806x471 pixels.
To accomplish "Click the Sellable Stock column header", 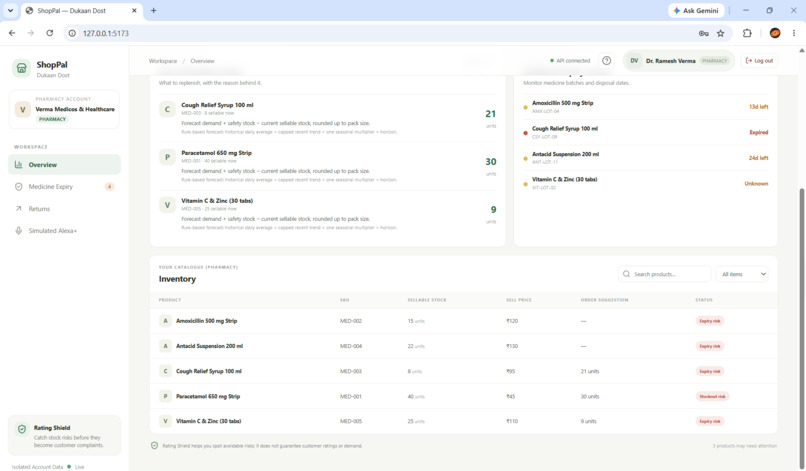I will pos(427,300).
